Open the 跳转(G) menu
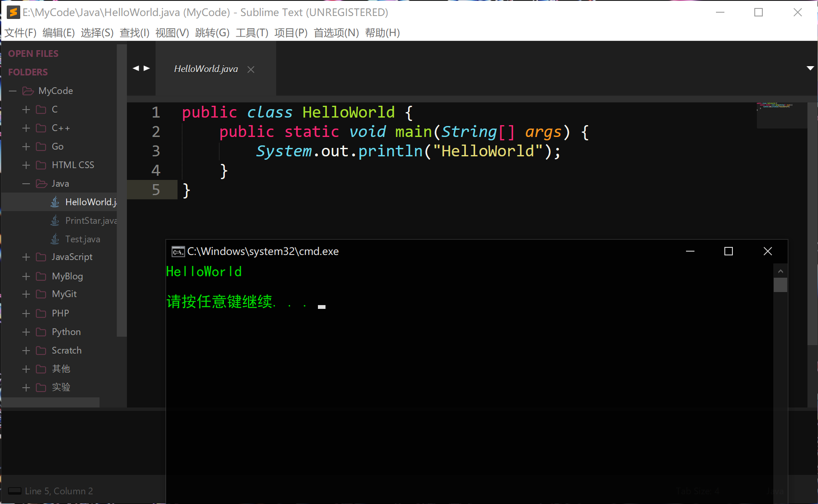The width and height of the screenshot is (818, 504). 212,33
